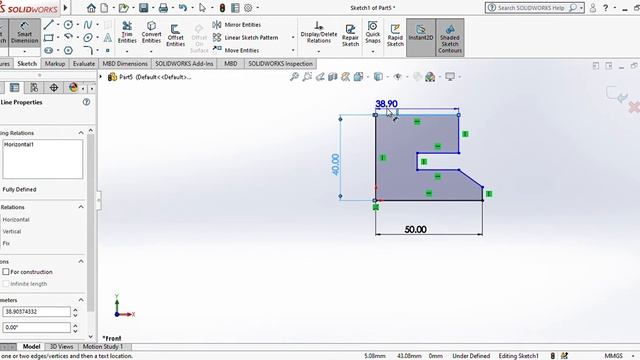The image size is (640, 360).
Task: Switch to the Sketch tab
Action: click(27, 64)
